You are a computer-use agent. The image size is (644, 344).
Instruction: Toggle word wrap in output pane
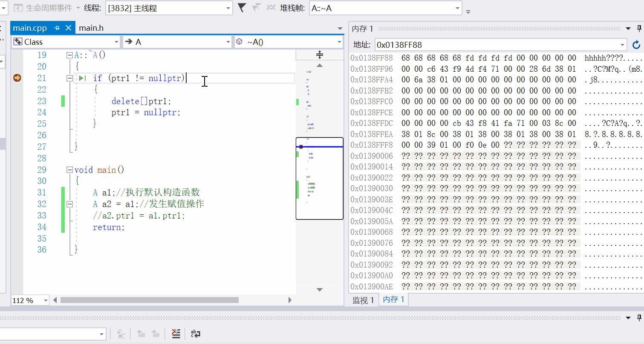click(x=196, y=334)
